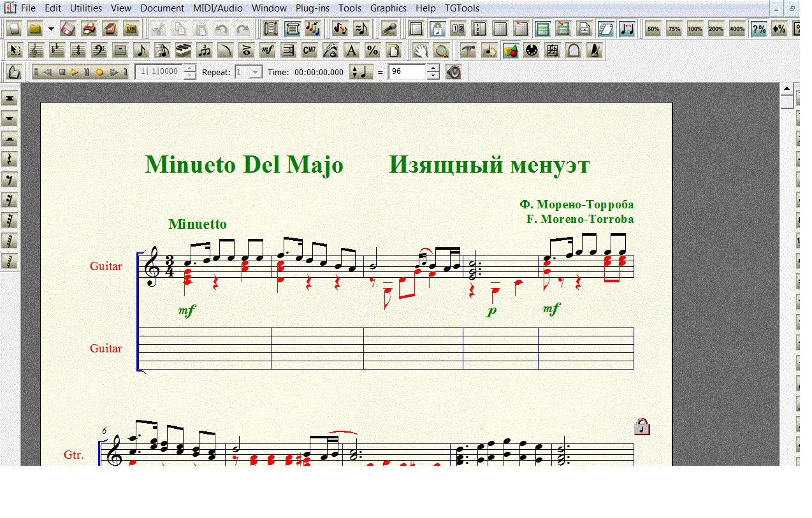Select the eighth rest in the rests palette
The image size is (812, 518).
pyautogui.click(x=10, y=180)
